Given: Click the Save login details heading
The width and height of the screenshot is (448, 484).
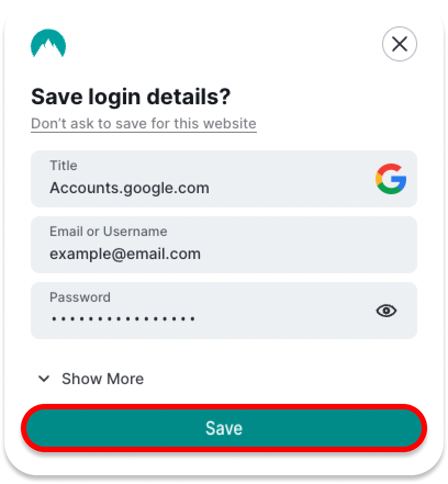Looking at the screenshot, I should click(131, 98).
